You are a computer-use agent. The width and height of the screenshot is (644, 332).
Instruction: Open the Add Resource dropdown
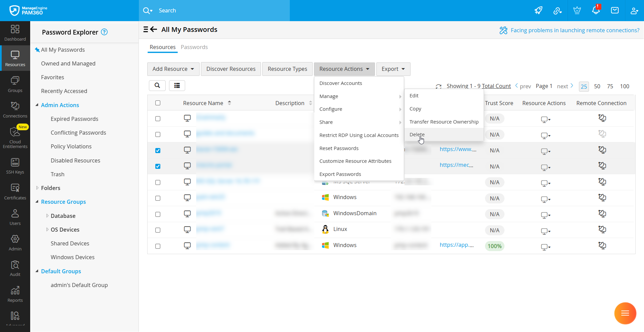coord(173,69)
